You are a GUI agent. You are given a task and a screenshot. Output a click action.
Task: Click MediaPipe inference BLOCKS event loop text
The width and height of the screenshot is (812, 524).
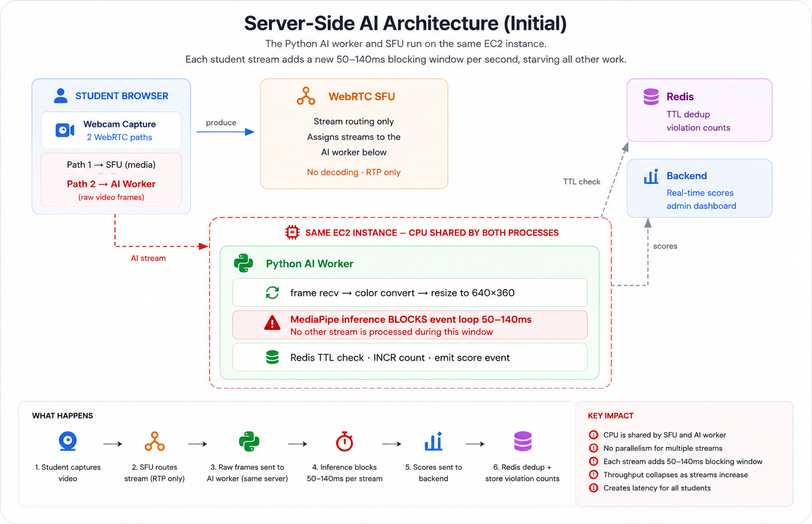[x=411, y=319]
